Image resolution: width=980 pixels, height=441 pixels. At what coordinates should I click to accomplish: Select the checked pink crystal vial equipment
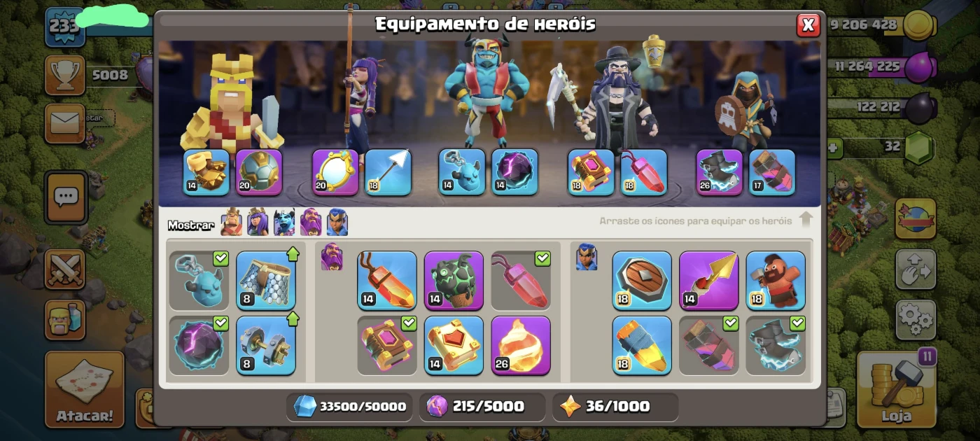(521, 280)
